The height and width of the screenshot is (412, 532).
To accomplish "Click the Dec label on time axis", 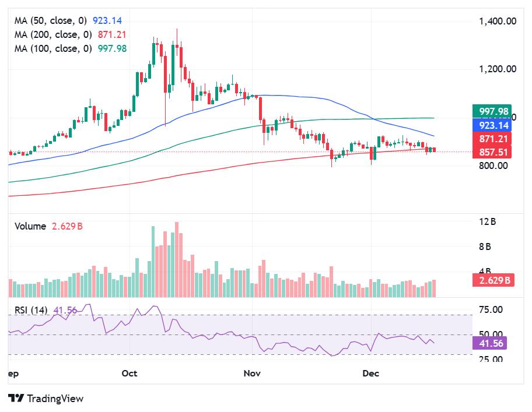I will click(371, 373).
